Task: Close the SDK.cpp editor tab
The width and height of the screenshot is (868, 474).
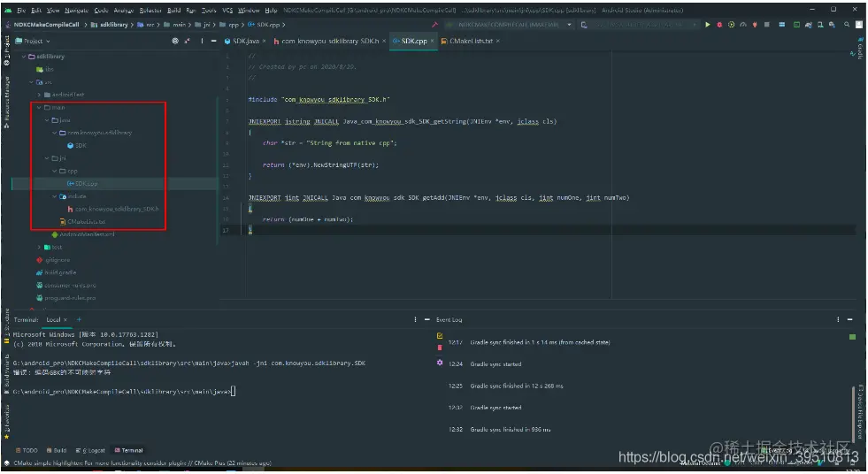Action: [432, 41]
